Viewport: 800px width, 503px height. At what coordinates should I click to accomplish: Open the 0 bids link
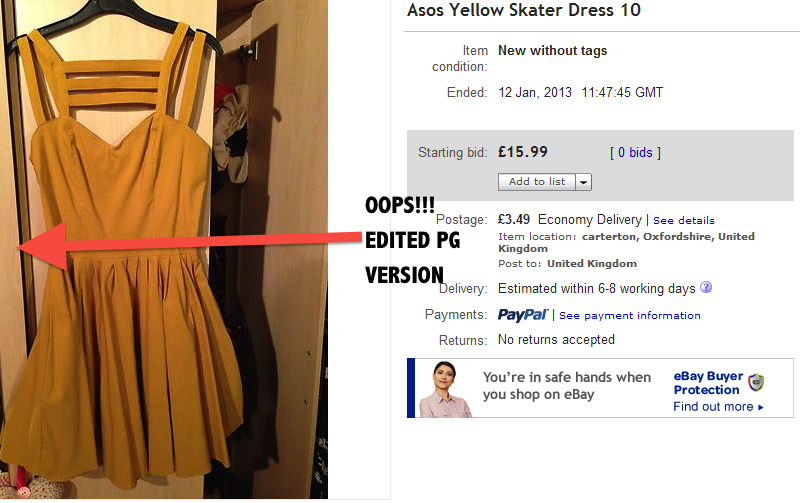point(635,153)
